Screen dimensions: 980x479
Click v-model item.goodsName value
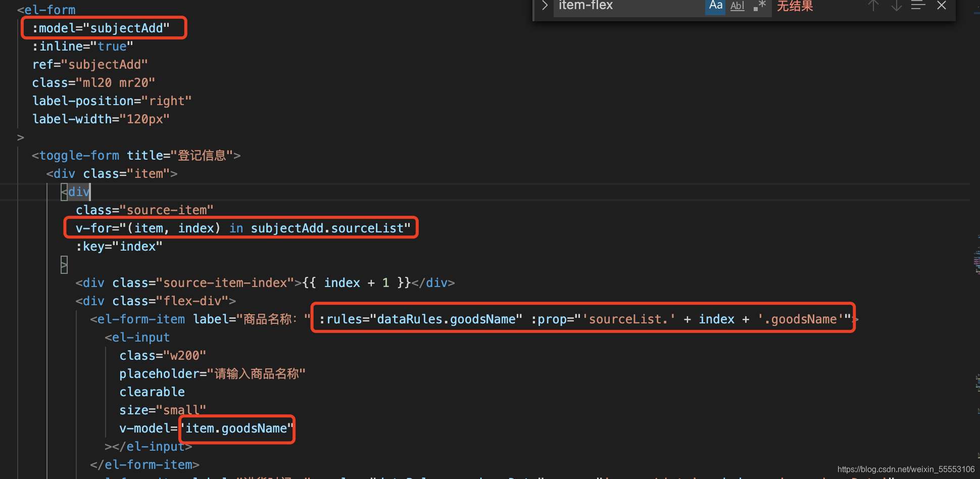coord(236,428)
